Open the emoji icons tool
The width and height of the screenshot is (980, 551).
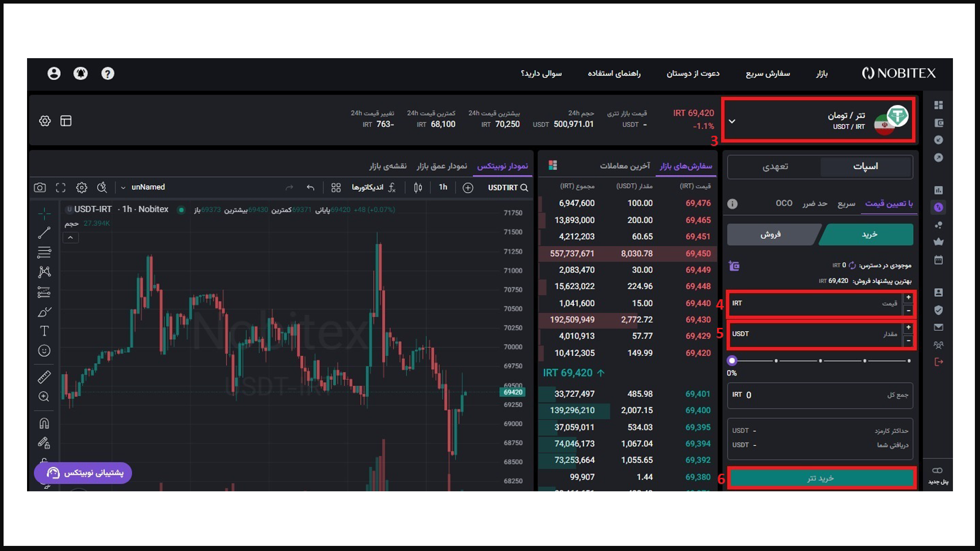(44, 351)
